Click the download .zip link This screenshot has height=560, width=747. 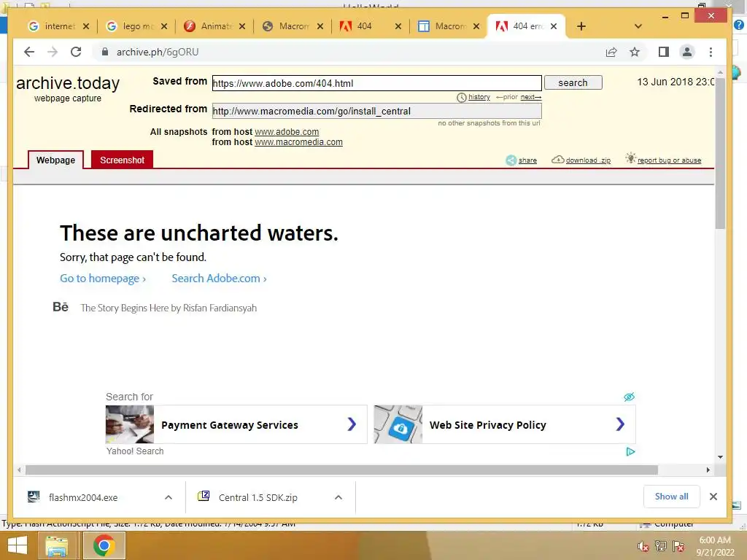(588, 160)
